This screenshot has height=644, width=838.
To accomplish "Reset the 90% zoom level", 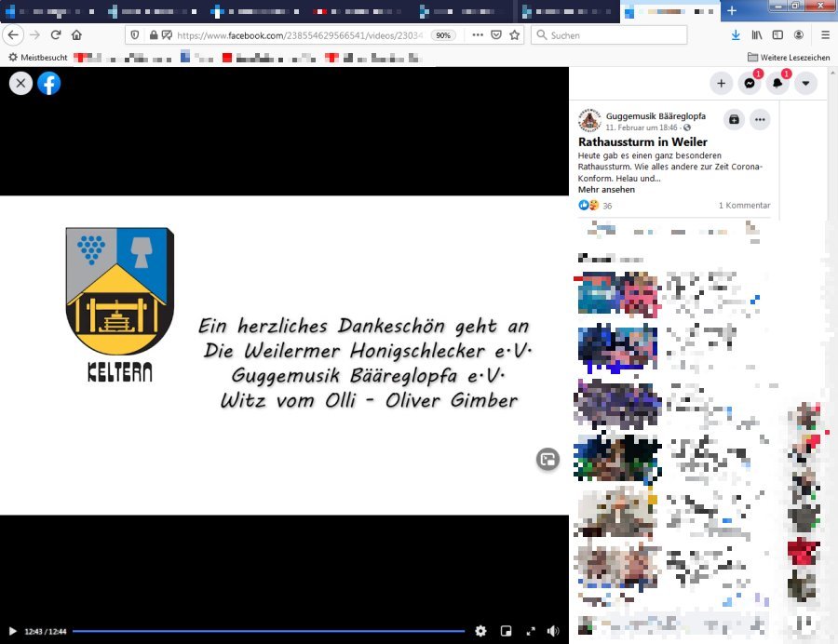I will click(443, 35).
